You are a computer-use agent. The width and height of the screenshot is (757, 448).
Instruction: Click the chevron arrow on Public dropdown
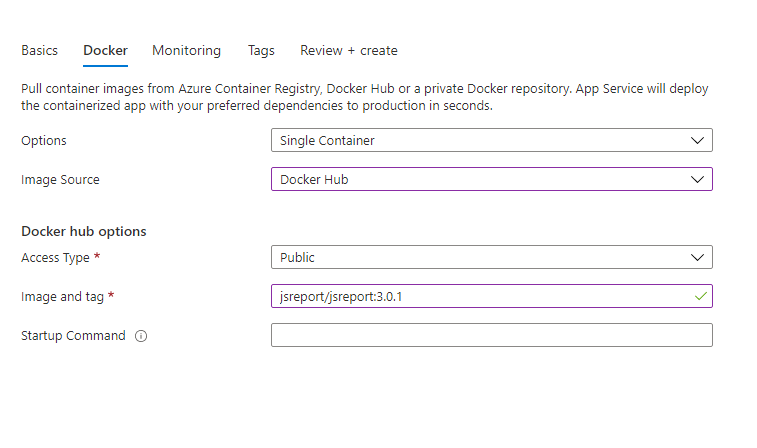697,257
